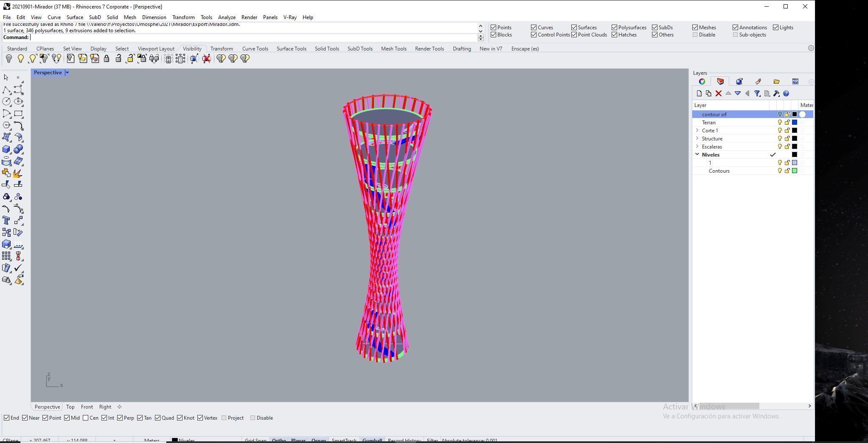This screenshot has width=868, height=443.
Task: Toggle the Curves selection filter checkbox
Action: 534,28
